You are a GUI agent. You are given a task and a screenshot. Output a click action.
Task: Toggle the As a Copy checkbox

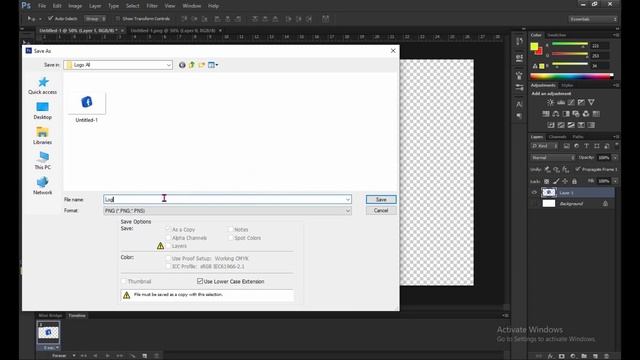coord(168,230)
